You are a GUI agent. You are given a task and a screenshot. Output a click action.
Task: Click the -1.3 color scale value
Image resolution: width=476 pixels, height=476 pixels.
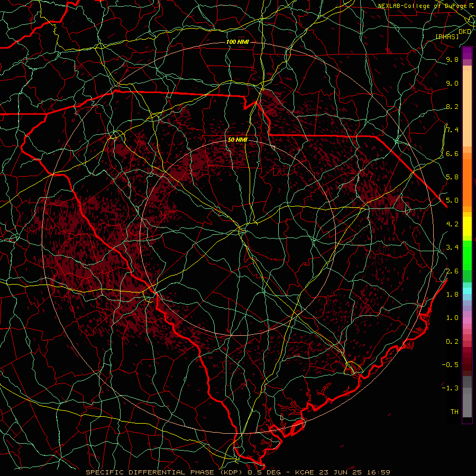[x=450, y=388]
